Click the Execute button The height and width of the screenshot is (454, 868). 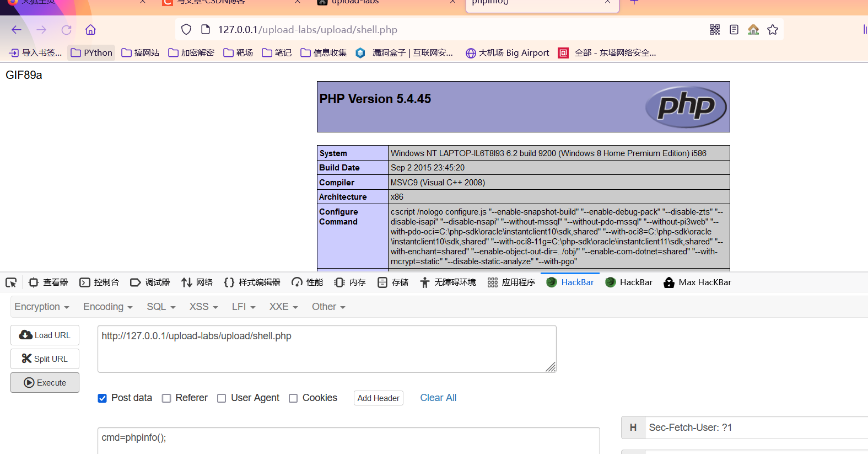(x=45, y=383)
